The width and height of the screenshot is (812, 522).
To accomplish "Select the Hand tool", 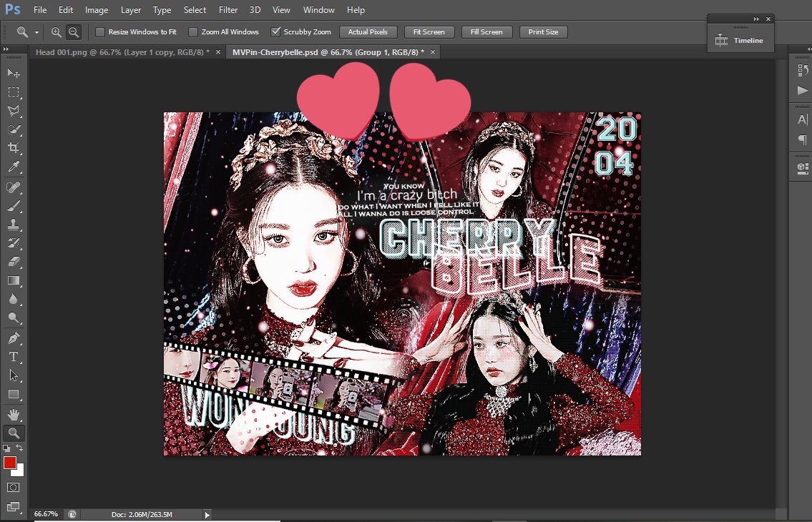I will [14, 415].
